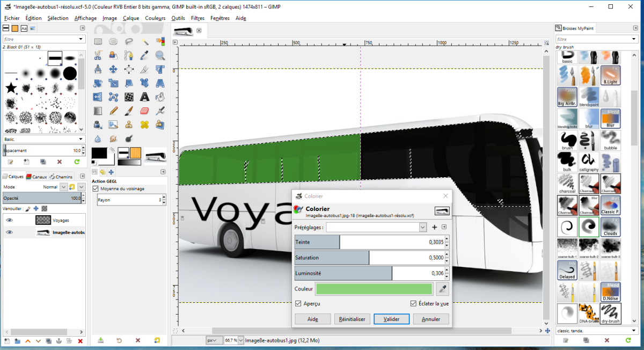This screenshot has height=350, width=644.
Task: Delete the layer with red X icon
Action: coord(80,341)
